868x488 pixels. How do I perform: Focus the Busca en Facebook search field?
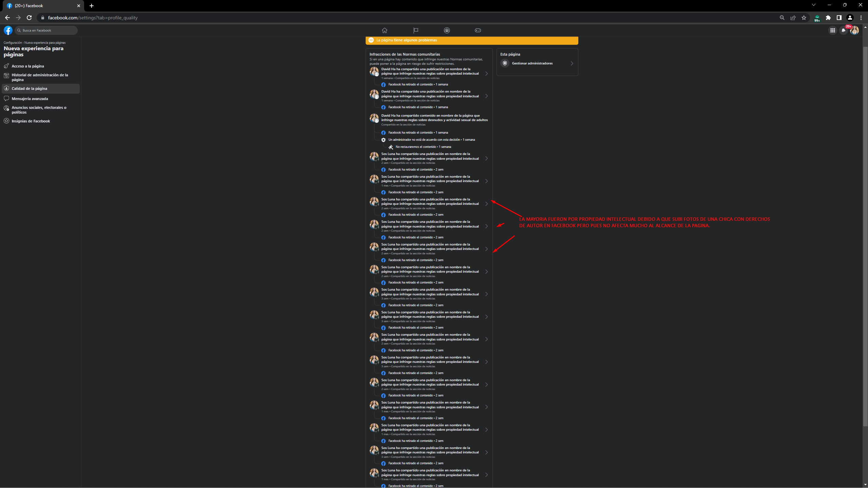click(46, 30)
